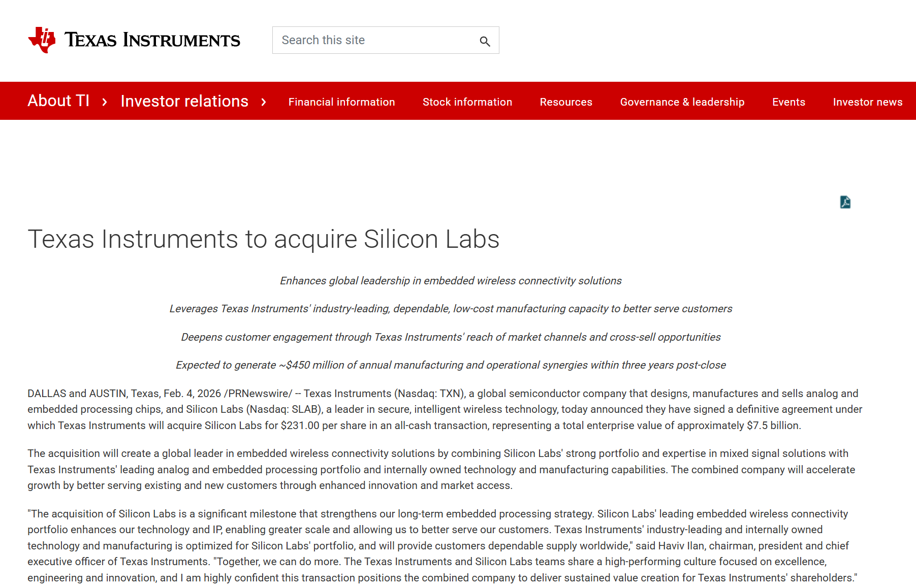
Task: Open the Investor relations breadcrumb link
Action: 184,101
